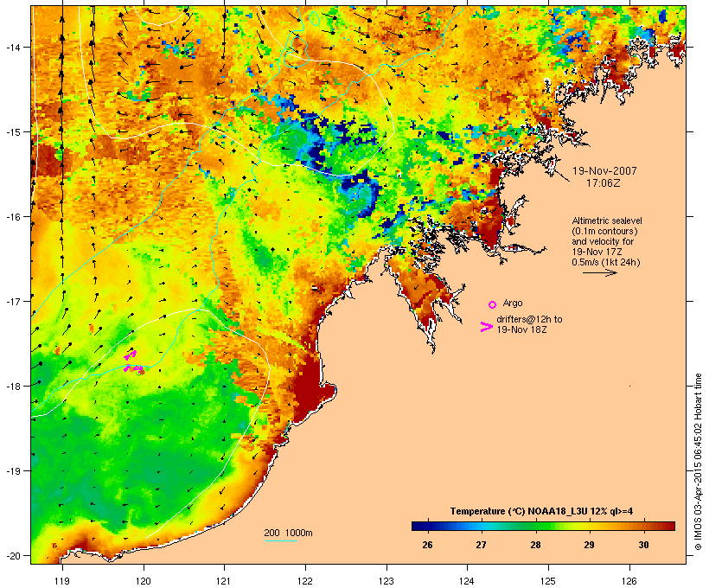Click latitude axis label -15
The width and height of the screenshot is (709, 588).
[13, 132]
